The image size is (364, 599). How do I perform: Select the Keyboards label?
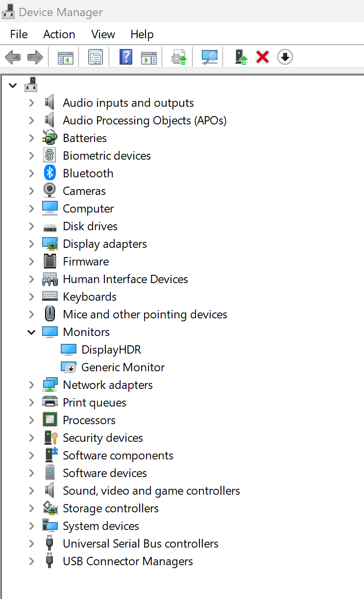click(x=90, y=297)
